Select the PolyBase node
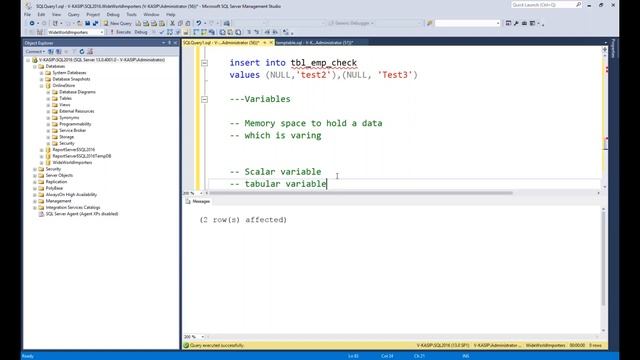The image size is (640, 360). pos(54,188)
